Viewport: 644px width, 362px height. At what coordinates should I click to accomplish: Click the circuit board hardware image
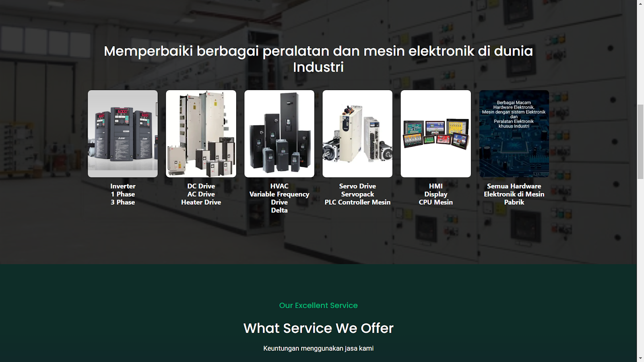[514, 134]
